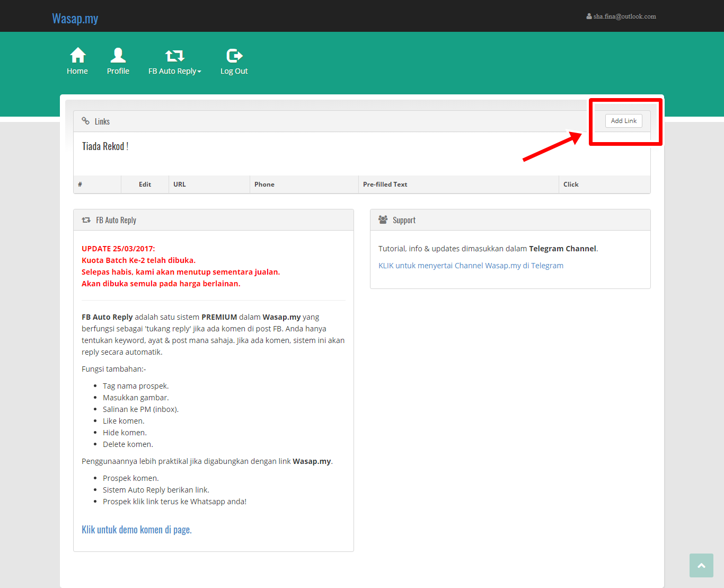
Task: Select the Log Out menu label
Action: click(x=234, y=71)
